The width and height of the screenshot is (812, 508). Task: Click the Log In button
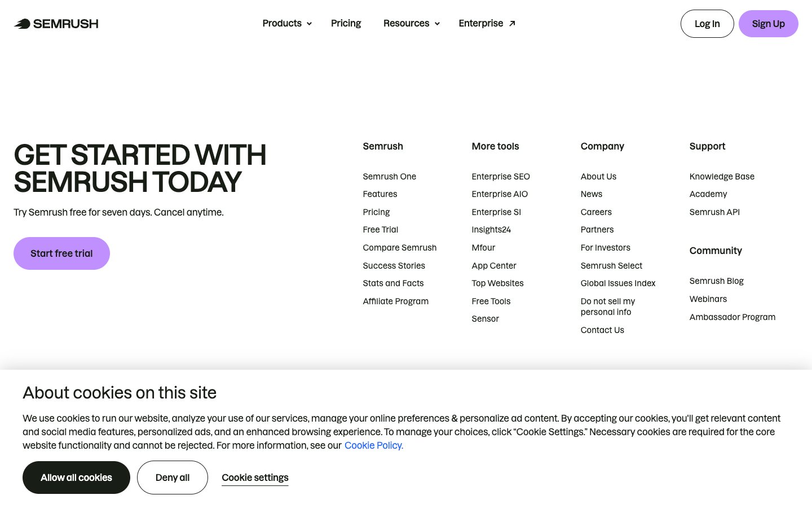tap(707, 24)
